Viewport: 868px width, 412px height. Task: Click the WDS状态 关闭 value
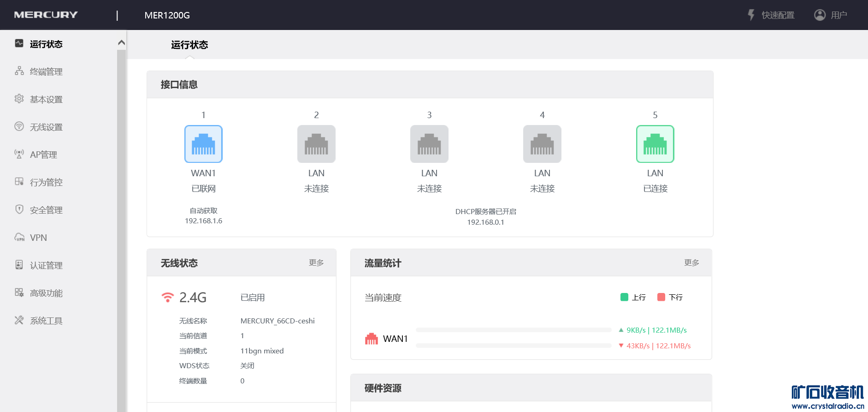(247, 366)
